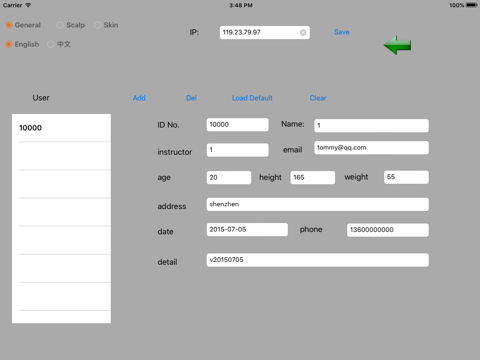Click the phone number field

coord(388,230)
